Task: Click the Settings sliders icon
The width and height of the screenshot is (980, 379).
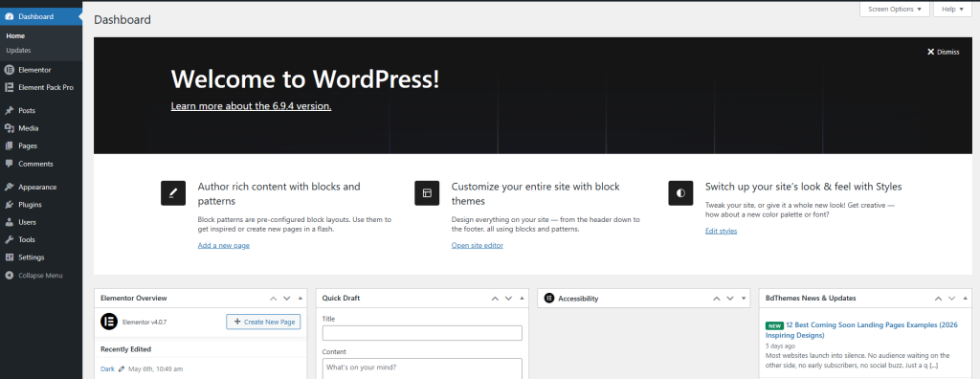Action: click(x=10, y=257)
